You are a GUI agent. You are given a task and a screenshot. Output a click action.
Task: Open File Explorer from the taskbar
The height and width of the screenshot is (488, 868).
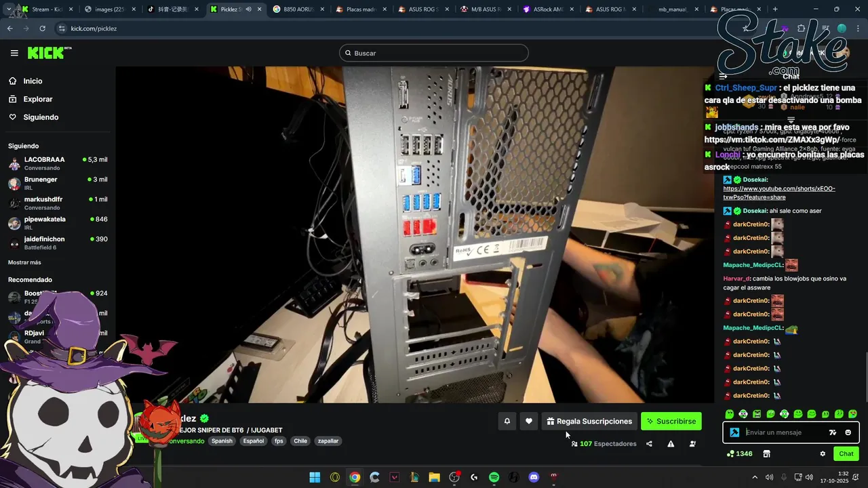tap(434, 477)
